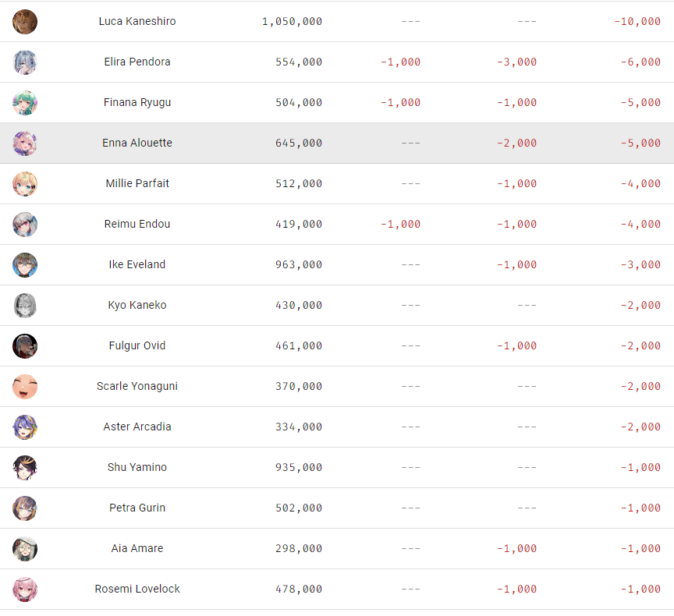Select the Aster Arcadia name

pos(137,427)
